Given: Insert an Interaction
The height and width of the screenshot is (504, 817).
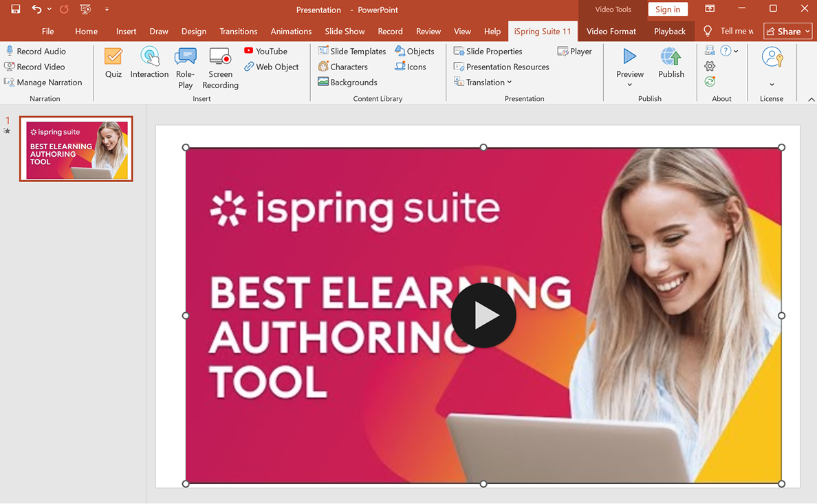Looking at the screenshot, I should point(149,65).
